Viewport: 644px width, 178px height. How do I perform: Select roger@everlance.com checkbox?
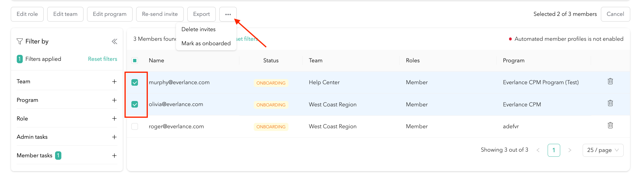click(135, 126)
